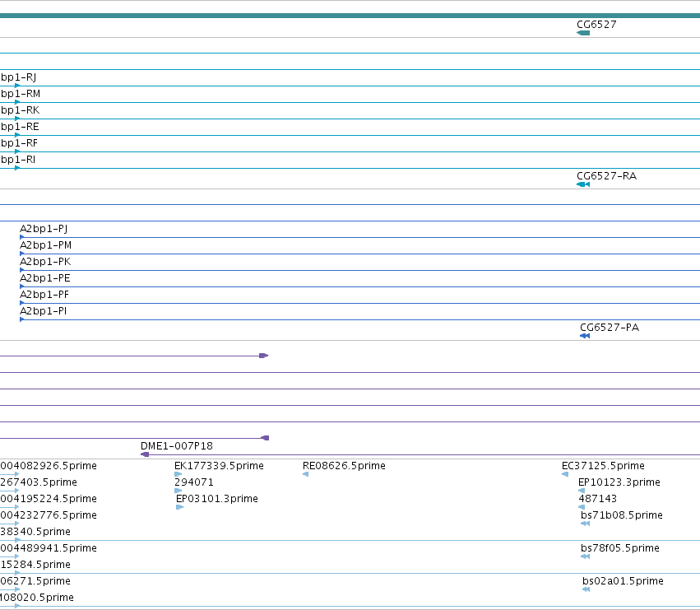Select the teal CG6527 gene arrow glyph
This screenshot has width=700, height=610.
(583, 33)
